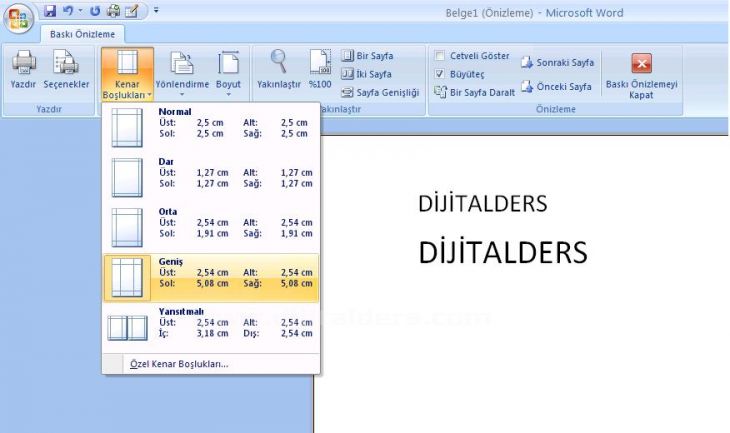
Task: Click the Normal margin thumbnail
Action: pos(127,128)
